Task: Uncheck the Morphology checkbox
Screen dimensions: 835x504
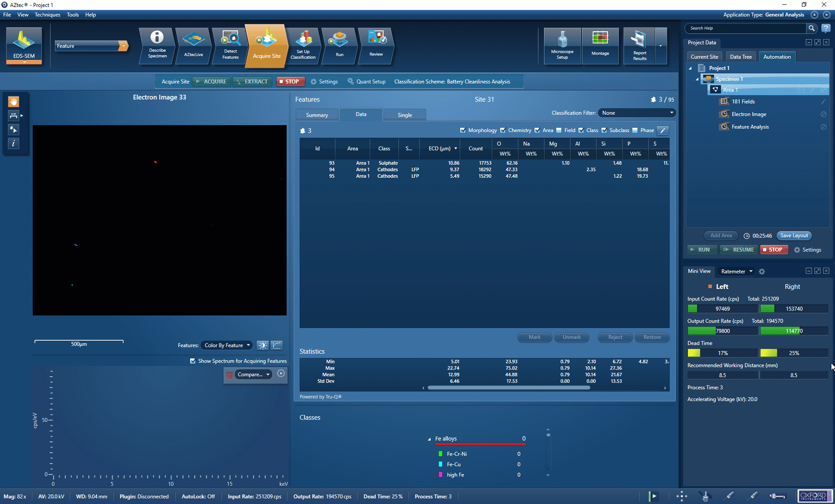Action: tap(463, 131)
